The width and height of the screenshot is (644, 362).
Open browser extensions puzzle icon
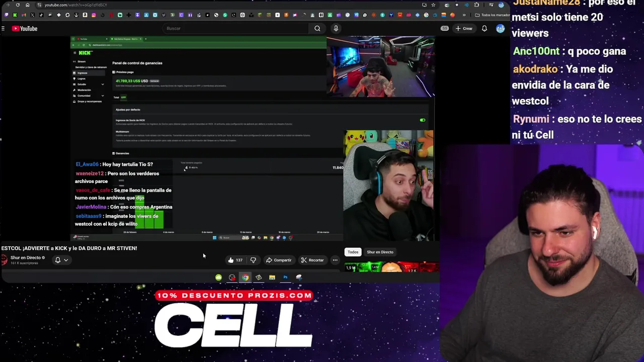pos(476,5)
